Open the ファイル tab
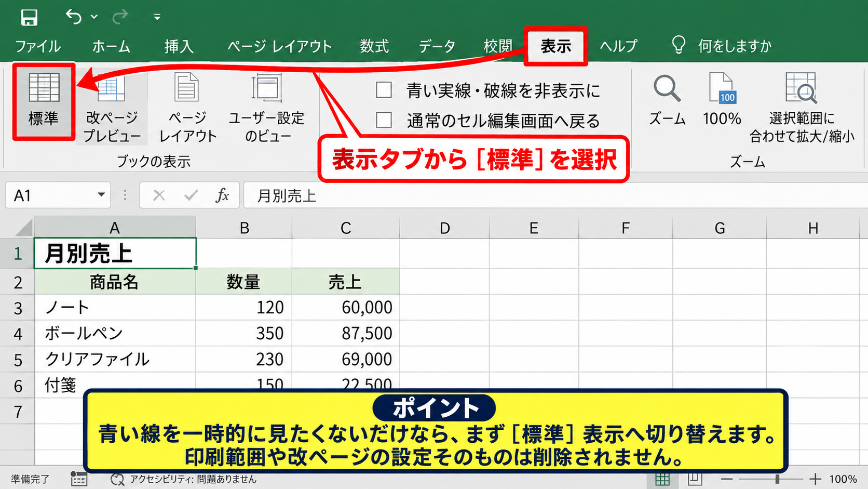Screen dimensions: 868x489 [x=38, y=46]
